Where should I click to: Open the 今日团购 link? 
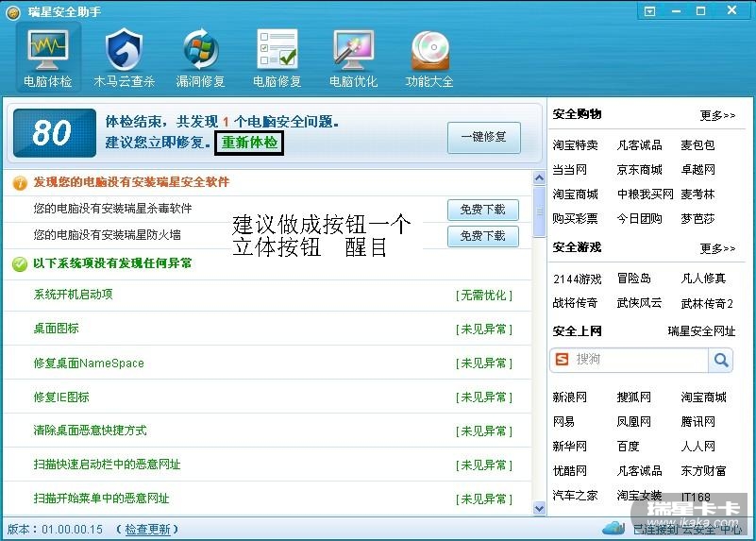tap(639, 219)
